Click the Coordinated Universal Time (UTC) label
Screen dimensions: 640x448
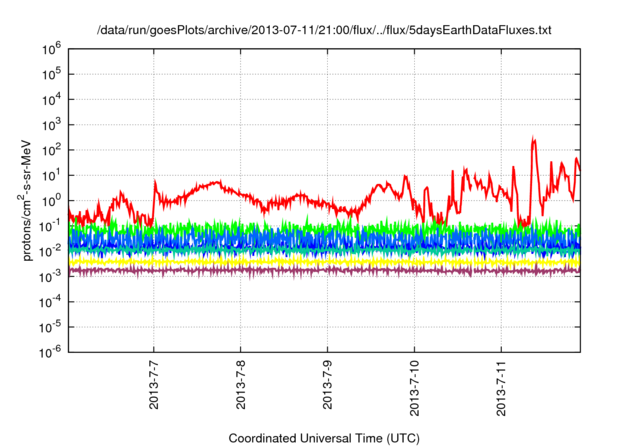(324, 439)
